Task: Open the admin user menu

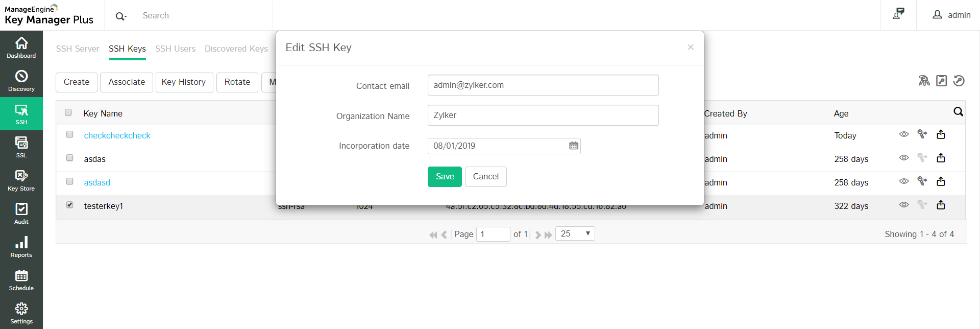Action: point(951,15)
